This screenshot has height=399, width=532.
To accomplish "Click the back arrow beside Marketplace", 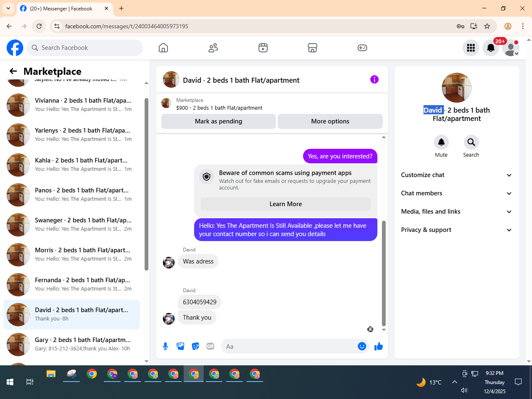I will pos(13,71).
